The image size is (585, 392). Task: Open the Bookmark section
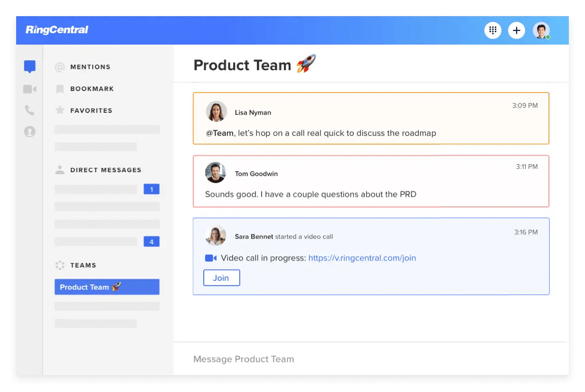pyautogui.click(x=92, y=89)
